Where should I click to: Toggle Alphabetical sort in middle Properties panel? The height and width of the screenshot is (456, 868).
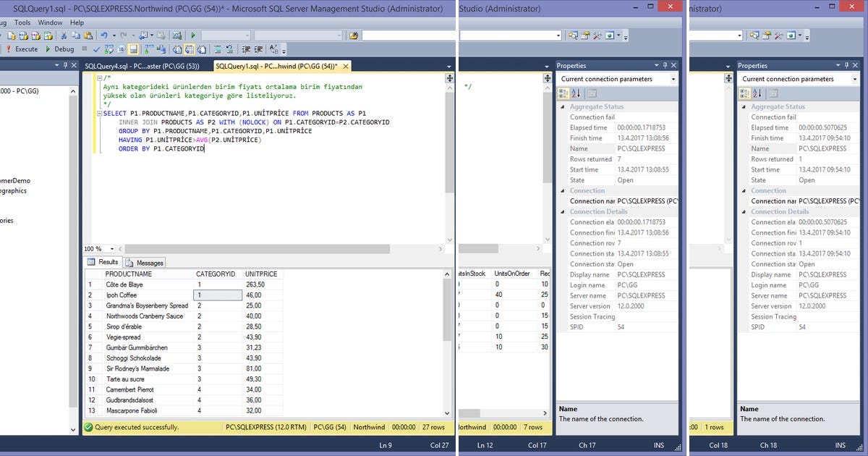(576, 93)
